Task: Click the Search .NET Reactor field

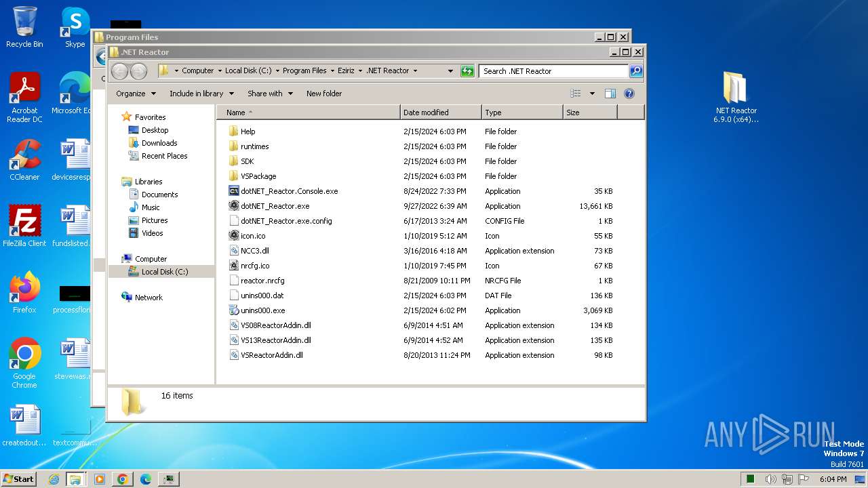Action: pos(554,71)
